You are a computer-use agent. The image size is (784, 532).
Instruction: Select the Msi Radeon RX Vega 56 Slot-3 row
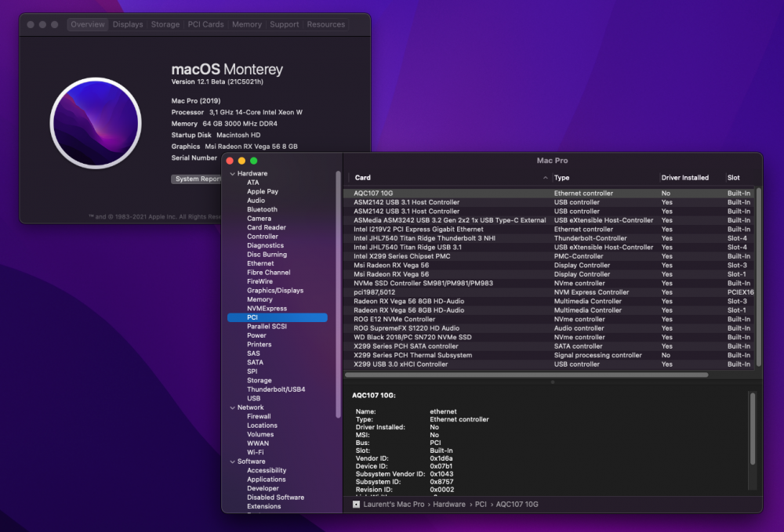550,266
